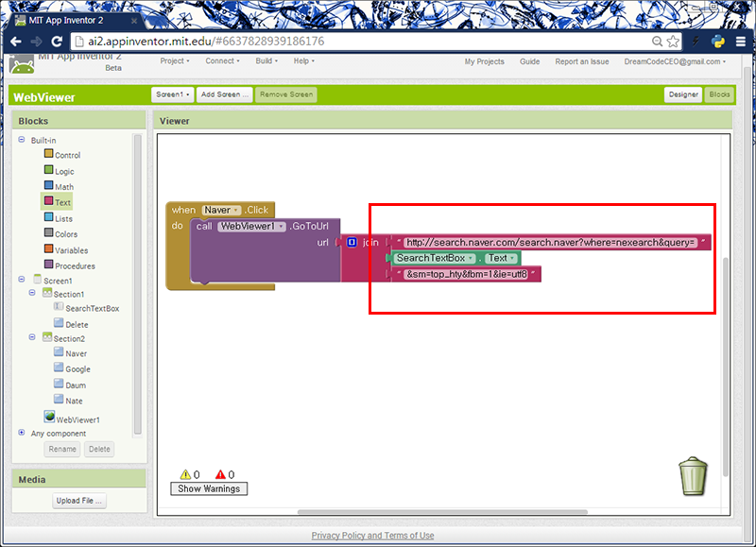Viewport: 756px width, 547px height.
Task: Click the trash can in the Viewer
Action: [693, 476]
